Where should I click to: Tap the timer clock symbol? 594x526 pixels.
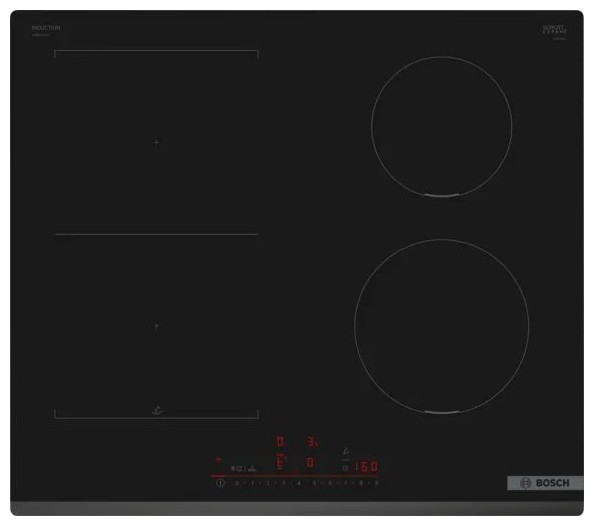point(345,468)
